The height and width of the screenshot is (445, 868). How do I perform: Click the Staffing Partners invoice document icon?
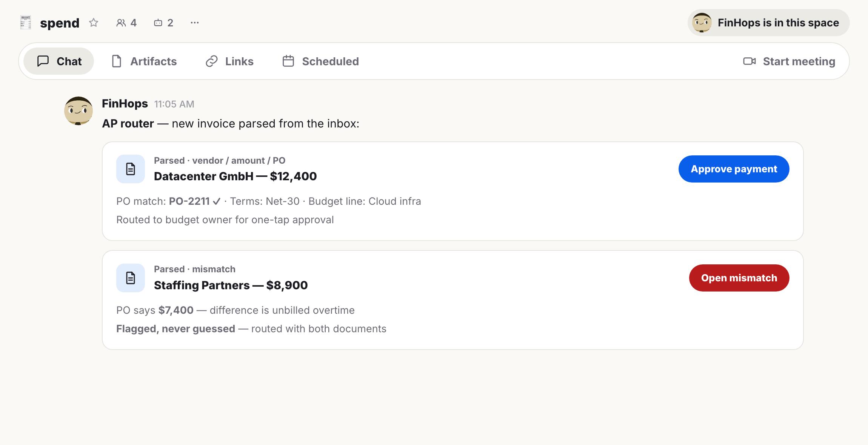[x=131, y=278]
